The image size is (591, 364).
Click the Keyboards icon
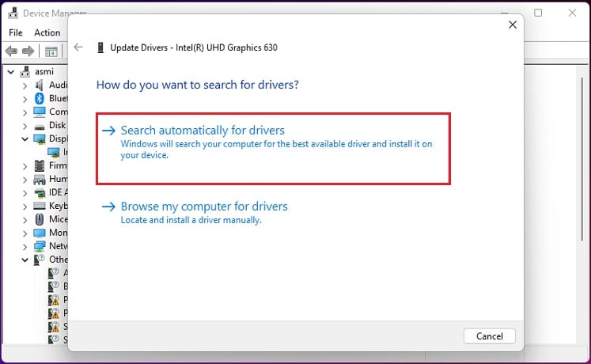40,206
